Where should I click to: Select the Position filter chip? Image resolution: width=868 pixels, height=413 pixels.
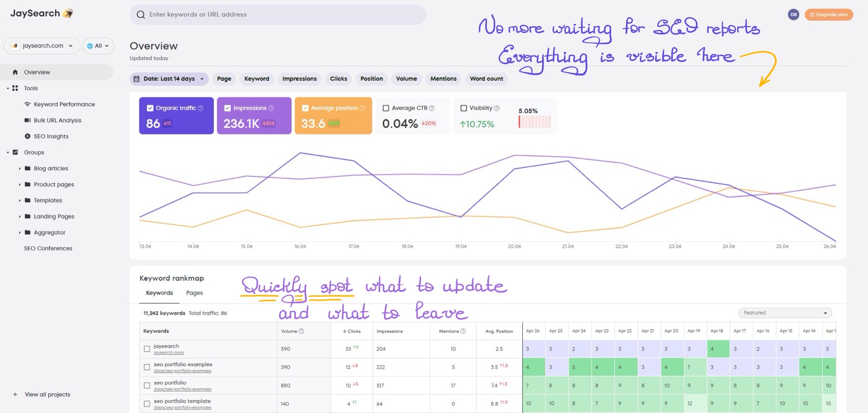[x=371, y=79]
